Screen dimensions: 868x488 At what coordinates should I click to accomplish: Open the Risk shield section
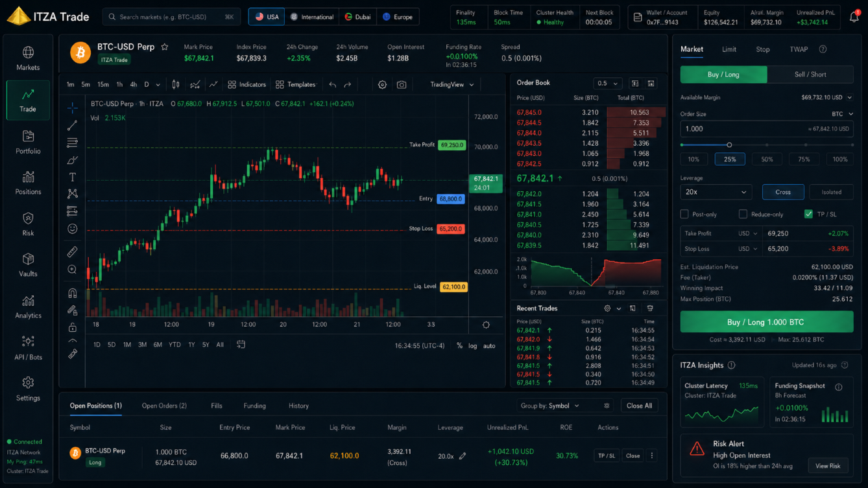coord(28,224)
